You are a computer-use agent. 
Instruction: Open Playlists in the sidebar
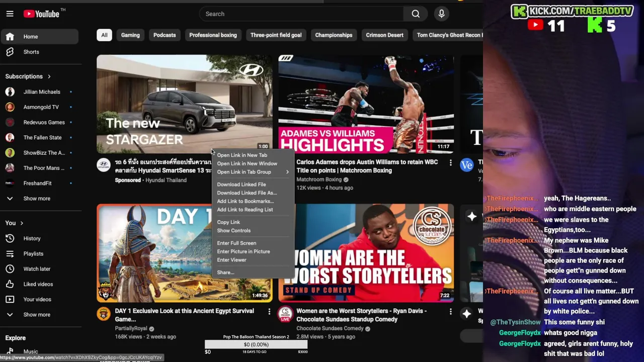39,253
